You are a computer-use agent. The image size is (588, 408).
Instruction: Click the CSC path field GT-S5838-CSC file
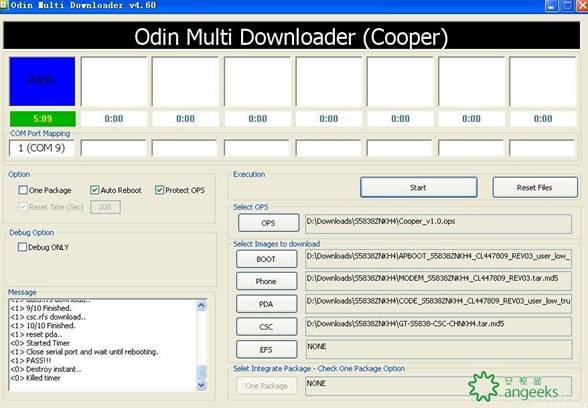pyautogui.click(x=438, y=327)
